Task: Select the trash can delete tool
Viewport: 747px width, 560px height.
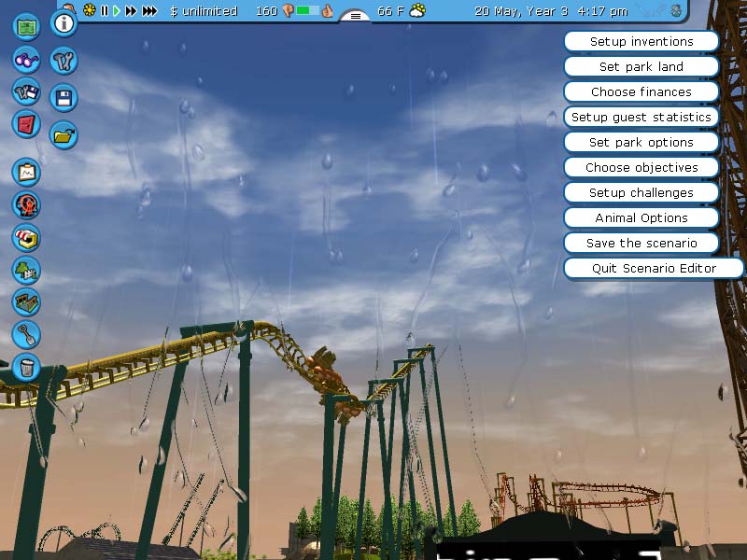Action: [x=26, y=367]
